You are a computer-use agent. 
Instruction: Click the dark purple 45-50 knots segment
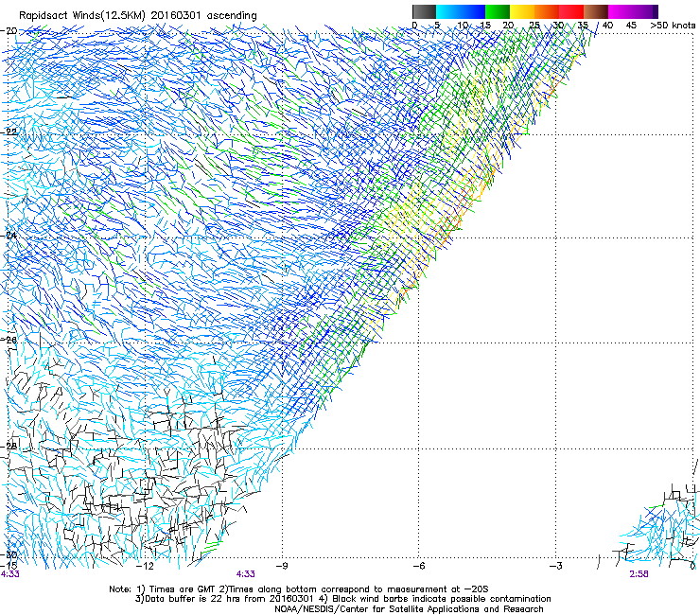[645, 11]
